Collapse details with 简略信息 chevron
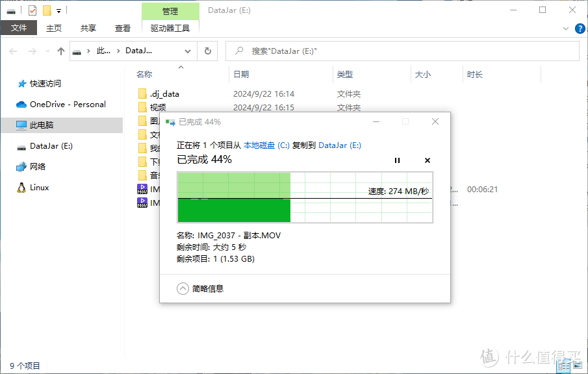The height and width of the screenshot is (374, 588). pos(183,289)
